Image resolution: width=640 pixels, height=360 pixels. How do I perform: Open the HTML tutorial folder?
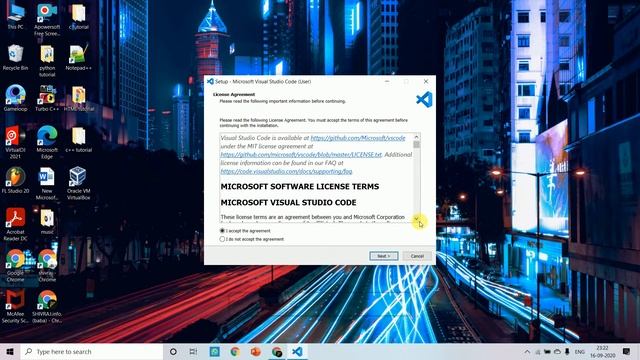pyautogui.click(x=78, y=98)
